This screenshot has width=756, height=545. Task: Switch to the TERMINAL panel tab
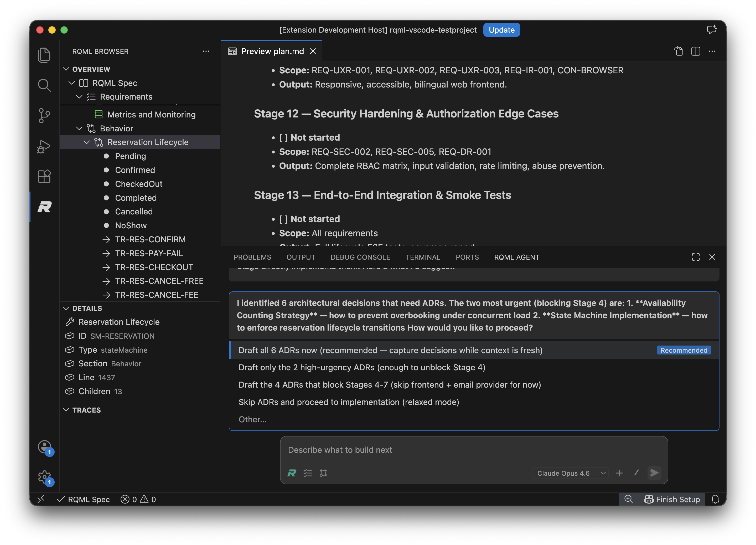(x=423, y=257)
